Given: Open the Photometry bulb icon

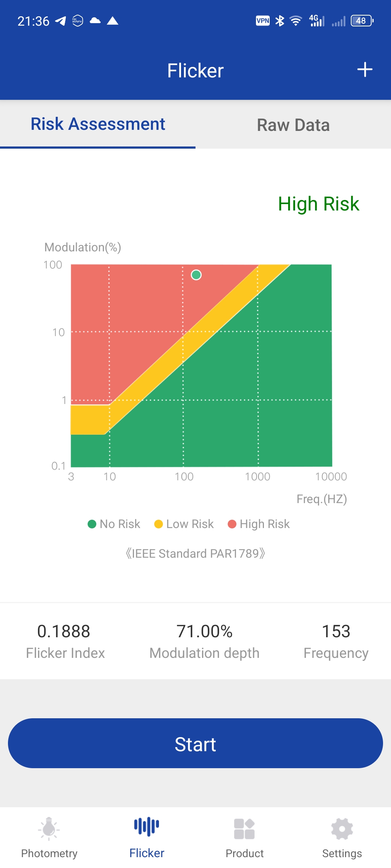Looking at the screenshot, I should [49, 828].
